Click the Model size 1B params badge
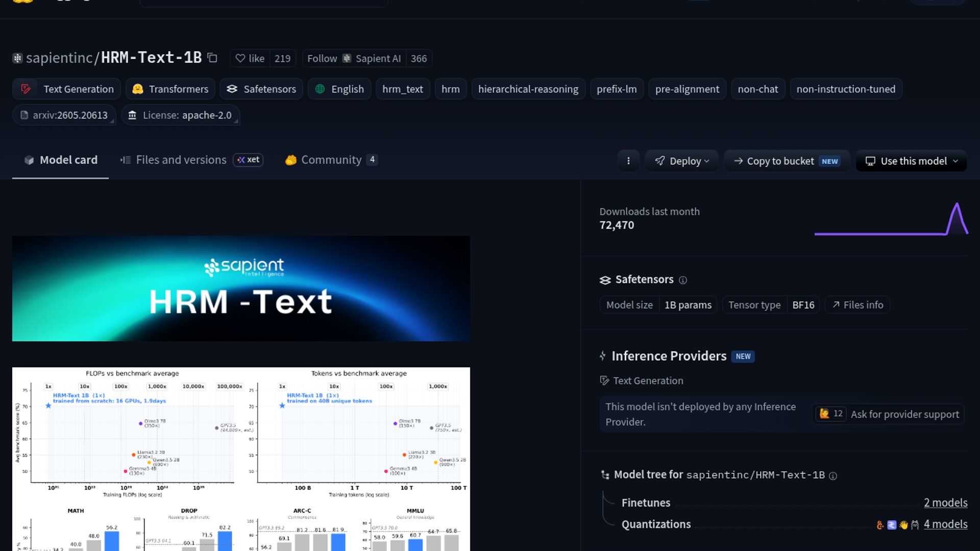Viewport: 980px width, 551px height. tap(658, 305)
